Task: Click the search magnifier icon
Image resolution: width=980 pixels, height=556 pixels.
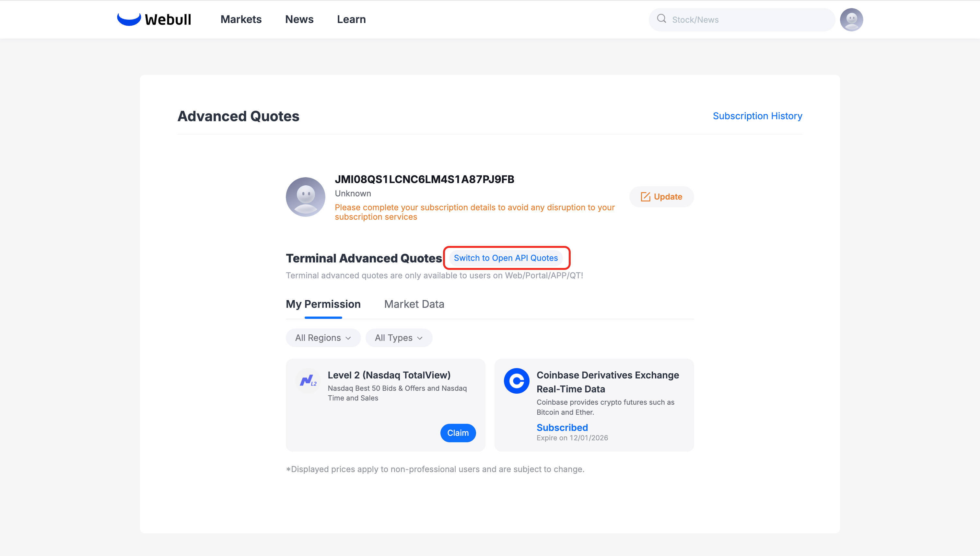Action: click(x=661, y=19)
